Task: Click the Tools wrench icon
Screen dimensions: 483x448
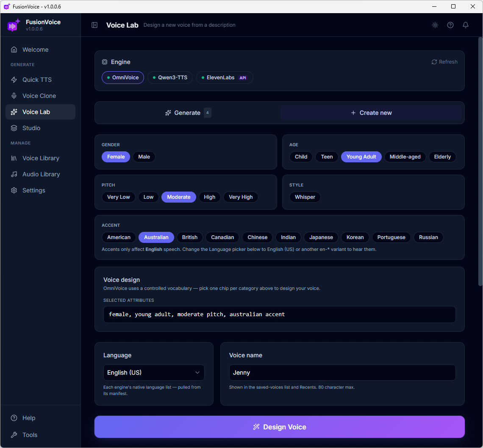Action: click(x=14, y=435)
